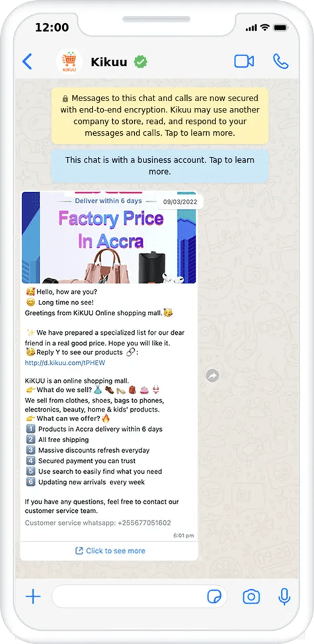The width and height of the screenshot is (314, 644).
Task: Open sticker picker in message field
Action: pos(214,596)
